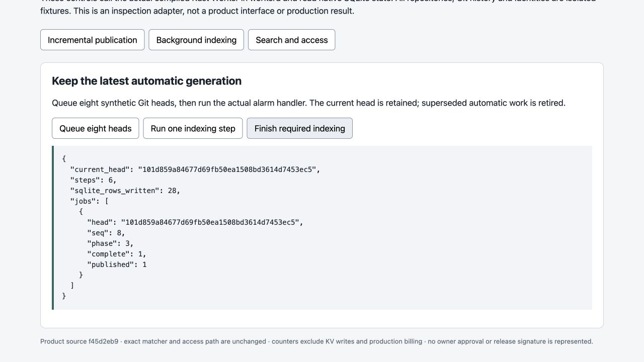Select the heading "Keep the latest automatic generation"
Viewport: 644px width, 362px height.
(x=146, y=81)
